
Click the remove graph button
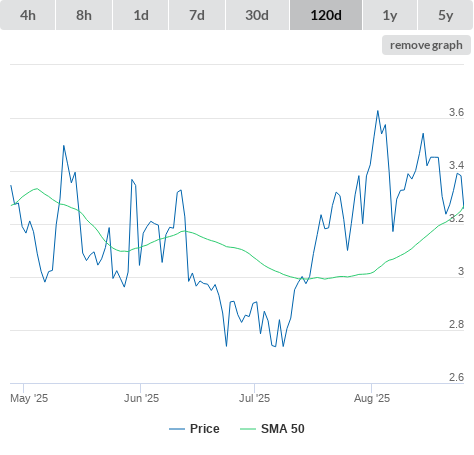click(x=426, y=45)
